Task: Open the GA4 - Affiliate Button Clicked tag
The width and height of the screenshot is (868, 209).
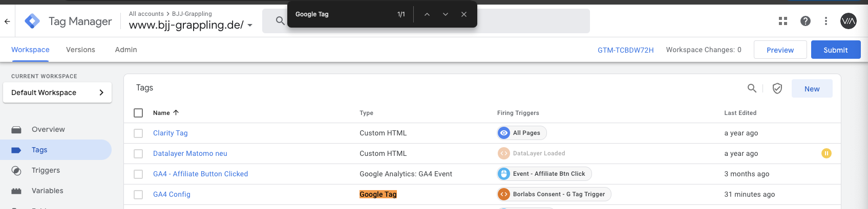Action: (200, 174)
